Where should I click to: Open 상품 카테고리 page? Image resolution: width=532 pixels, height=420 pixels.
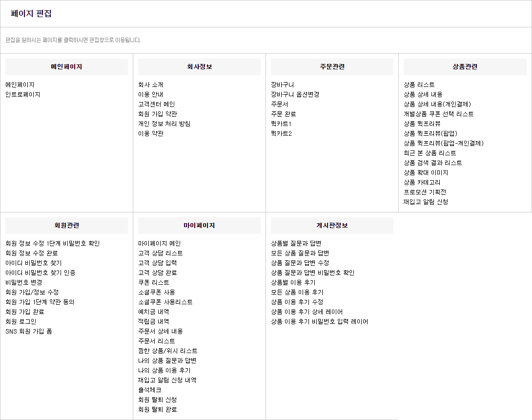coord(422,182)
